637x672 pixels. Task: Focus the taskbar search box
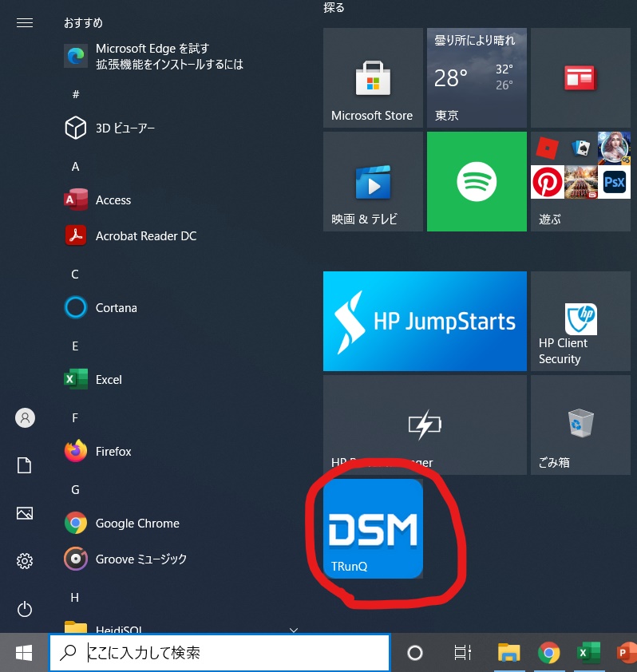pos(220,653)
